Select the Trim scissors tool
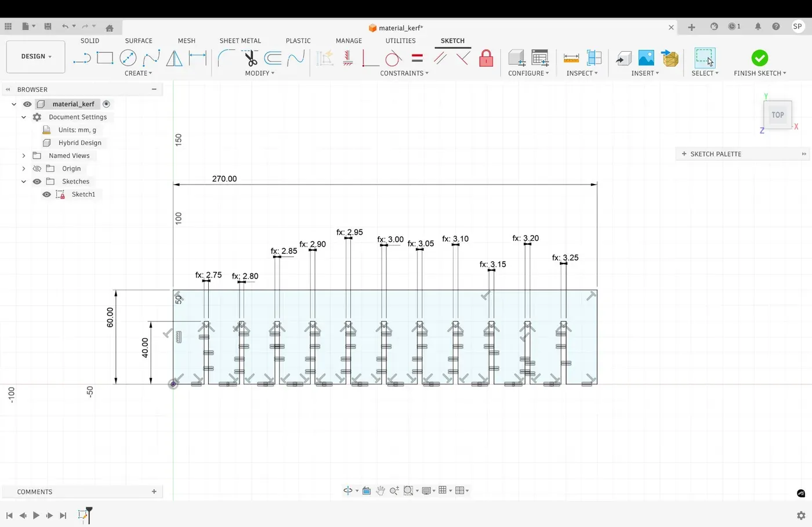This screenshot has width=812, height=527. [x=250, y=58]
